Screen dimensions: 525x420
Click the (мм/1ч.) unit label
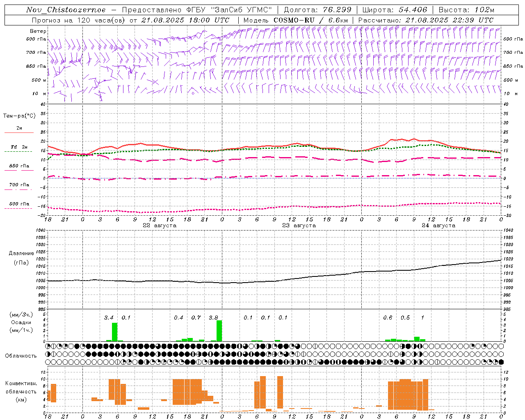(x=21, y=330)
